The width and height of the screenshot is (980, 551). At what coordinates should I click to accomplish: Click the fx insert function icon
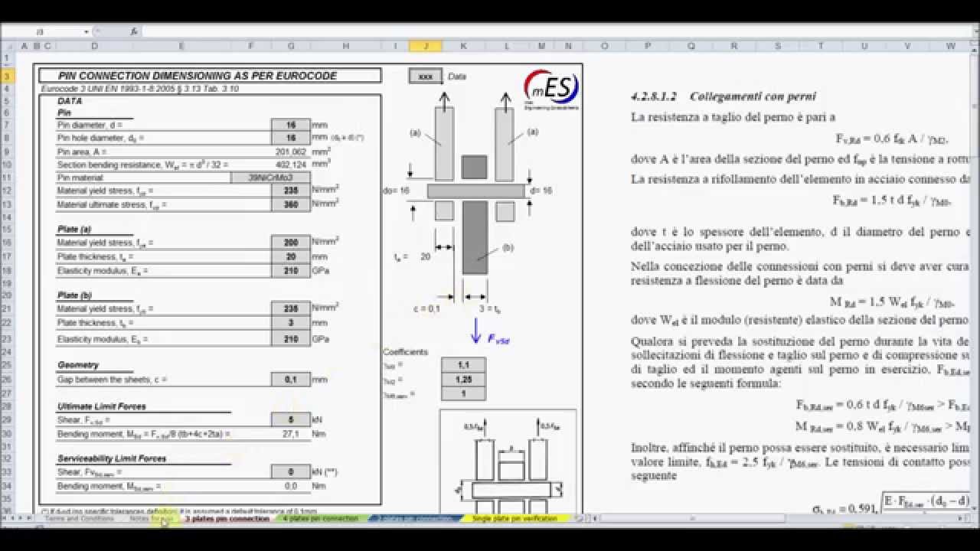(133, 31)
